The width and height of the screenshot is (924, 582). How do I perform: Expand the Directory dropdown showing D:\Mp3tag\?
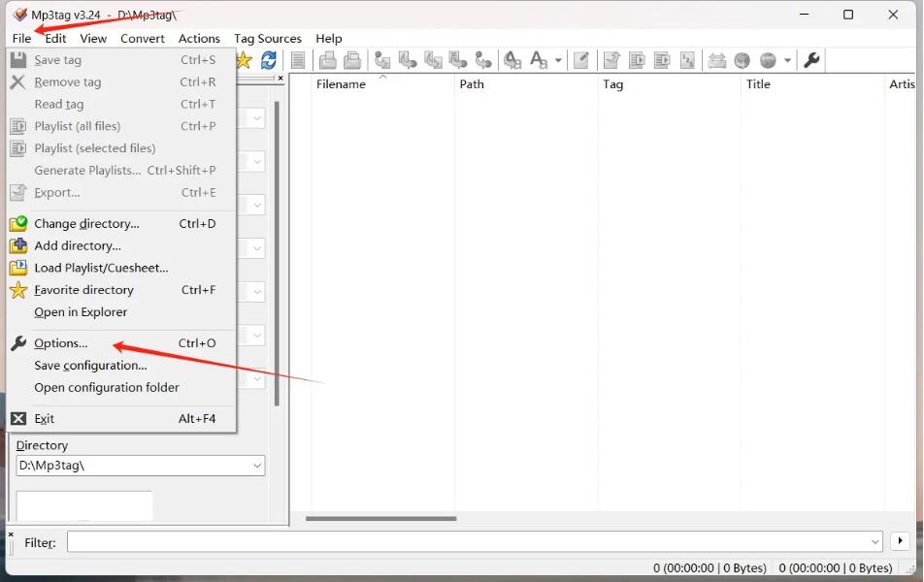point(257,466)
